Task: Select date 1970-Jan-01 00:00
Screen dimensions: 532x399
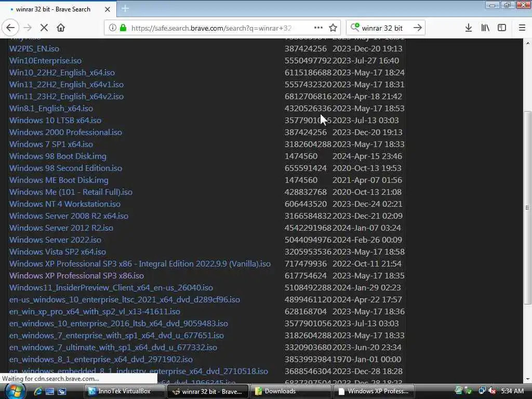Action: (x=367, y=359)
